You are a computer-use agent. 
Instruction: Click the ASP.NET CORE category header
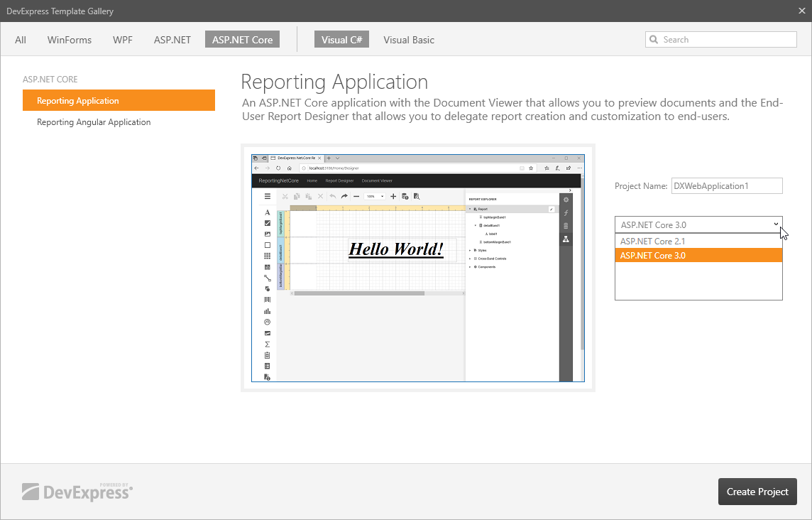pos(50,80)
